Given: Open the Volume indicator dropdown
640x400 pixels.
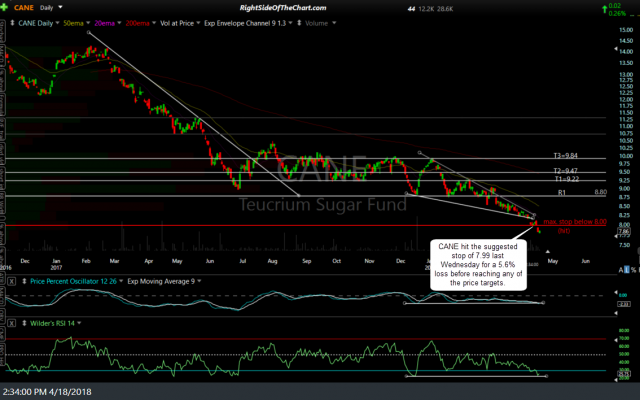Looking at the screenshot, I should click(334, 23).
